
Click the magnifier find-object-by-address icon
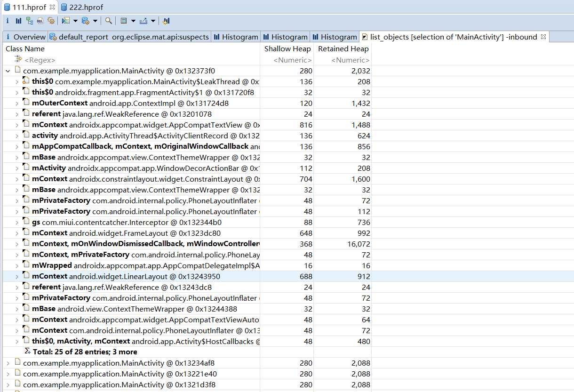tap(109, 21)
